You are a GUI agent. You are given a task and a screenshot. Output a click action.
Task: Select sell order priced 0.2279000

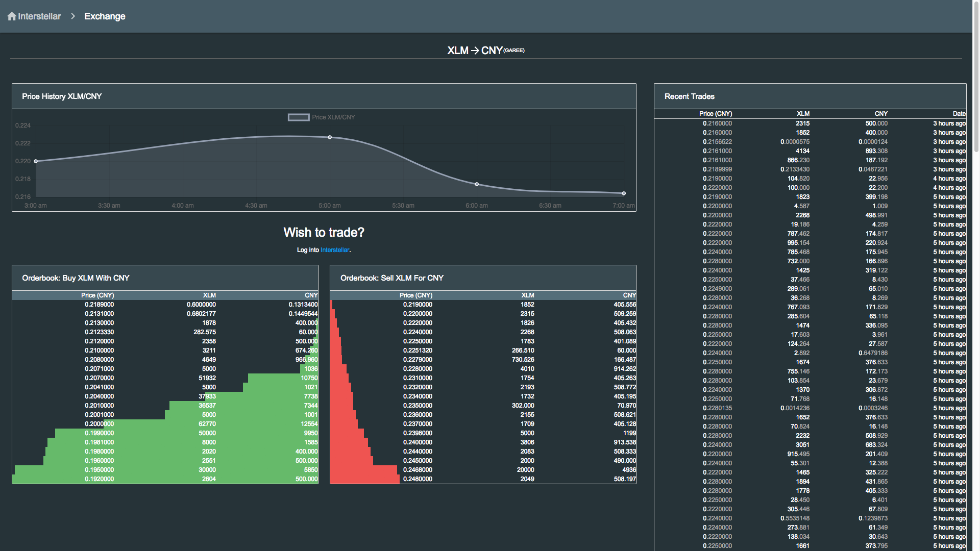click(x=483, y=360)
